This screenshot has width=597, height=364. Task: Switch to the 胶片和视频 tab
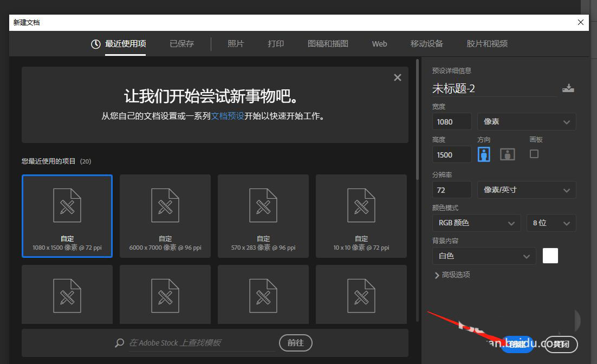[486, 44]
